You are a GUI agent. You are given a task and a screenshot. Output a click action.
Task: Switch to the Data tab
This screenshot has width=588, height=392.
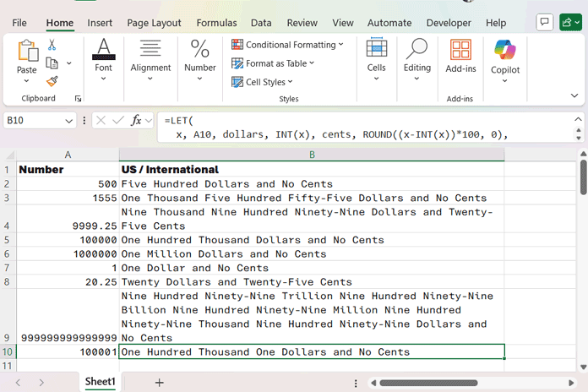pos(261,23)
